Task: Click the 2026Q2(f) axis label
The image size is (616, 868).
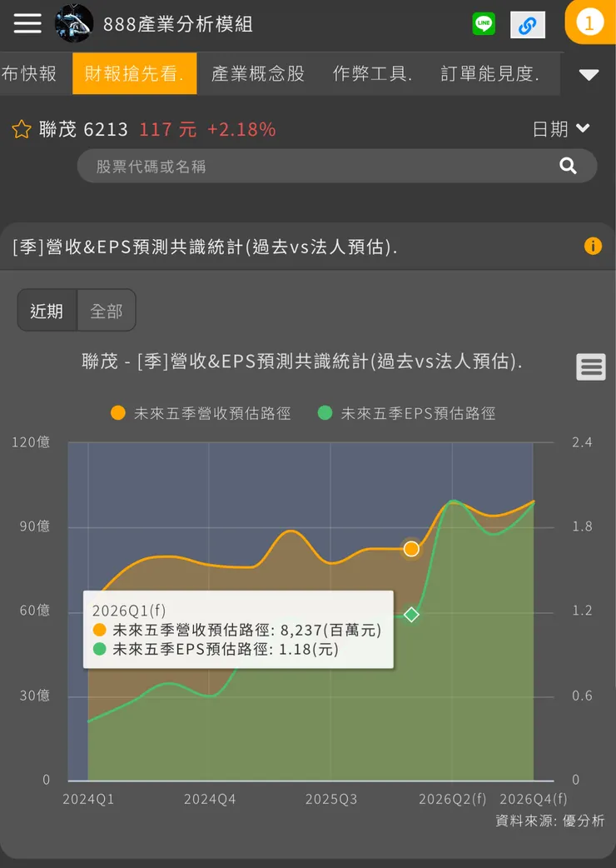Action: [453, 800]
